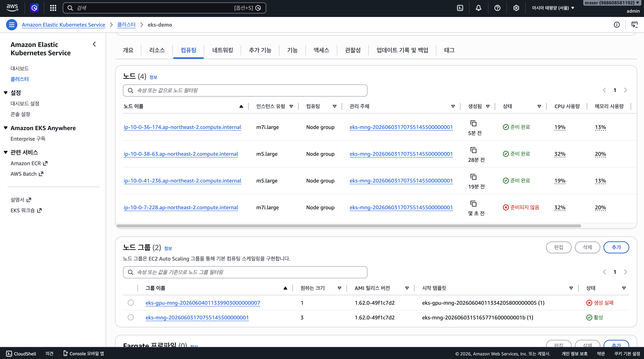The image size is (644, 359).
Task: Switch to the 네트워킹 tab
Action: (223, 50)
